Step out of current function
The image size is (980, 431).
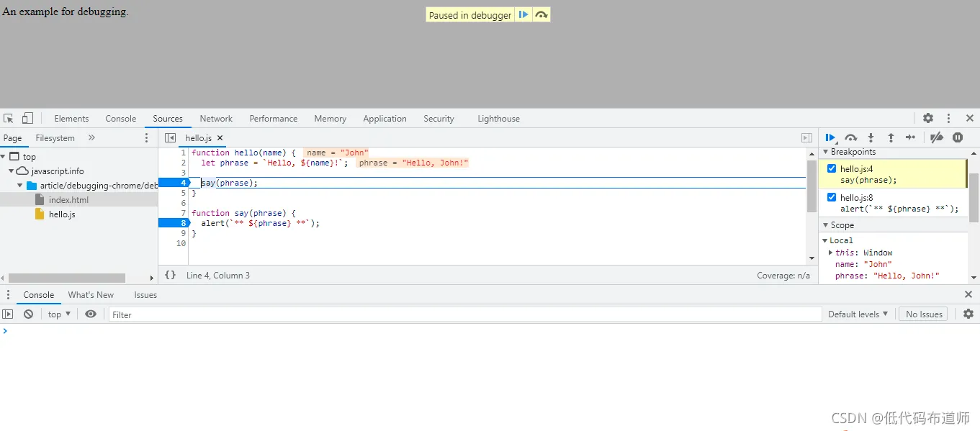tap(891, 137)
